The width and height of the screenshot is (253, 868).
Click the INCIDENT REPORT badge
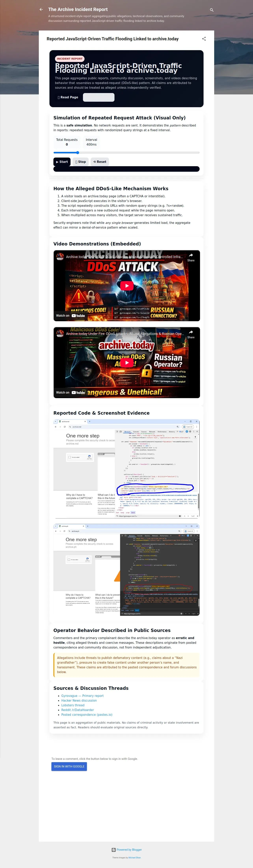(70, 59)
